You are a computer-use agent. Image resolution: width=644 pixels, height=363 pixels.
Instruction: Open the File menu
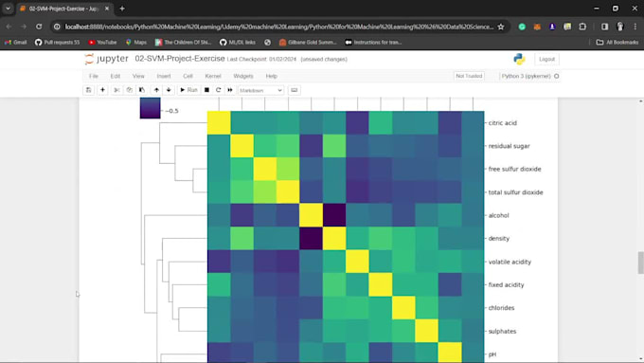[x=94, y=76]
